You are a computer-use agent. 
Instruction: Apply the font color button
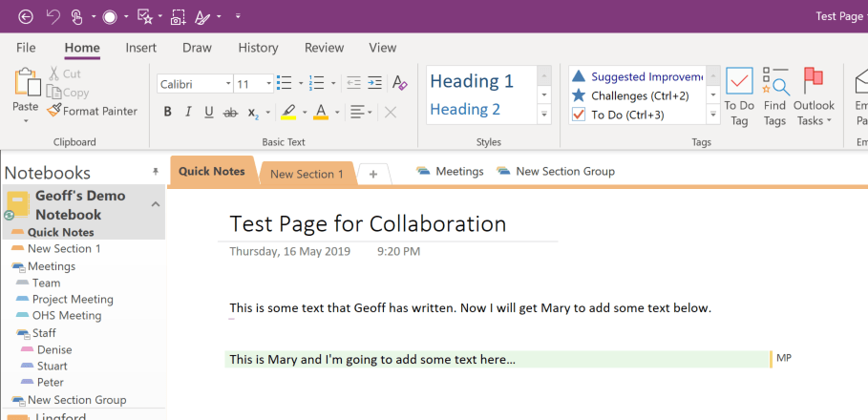pyautogui.click(x=321, y=113)
